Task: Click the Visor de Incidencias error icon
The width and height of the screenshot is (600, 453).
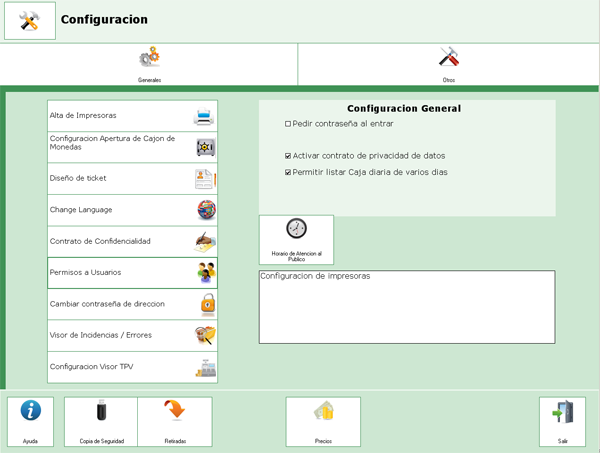Action: (206, 335)
